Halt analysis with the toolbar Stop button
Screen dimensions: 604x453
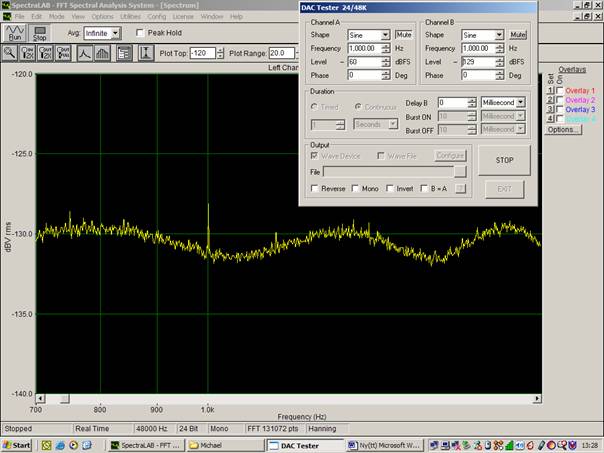39,33
